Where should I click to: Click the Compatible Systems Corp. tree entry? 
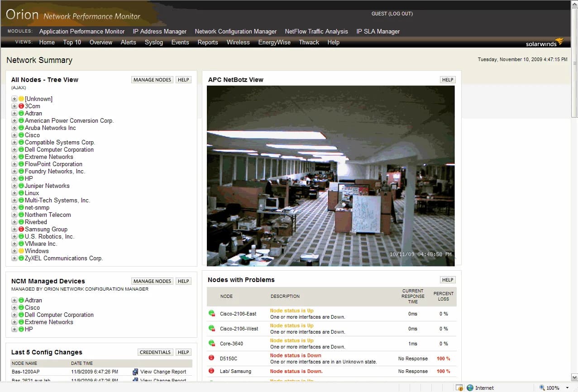click(x=60, y=142)
